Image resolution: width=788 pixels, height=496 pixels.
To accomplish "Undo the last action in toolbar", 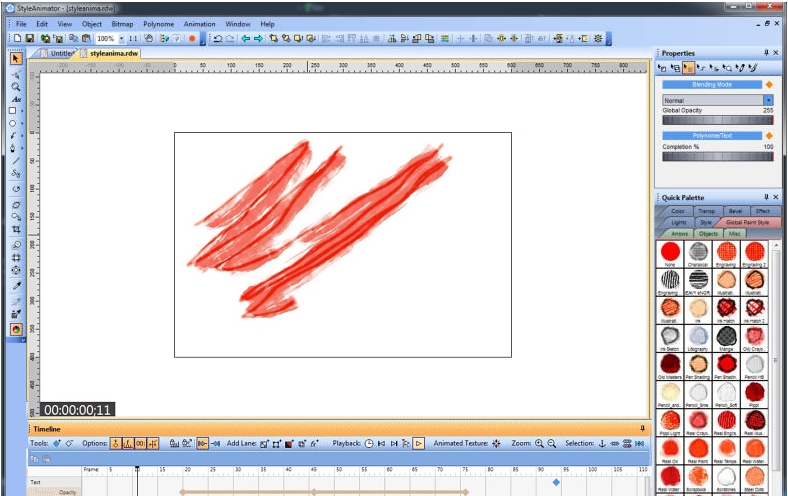I will (218, 38).
